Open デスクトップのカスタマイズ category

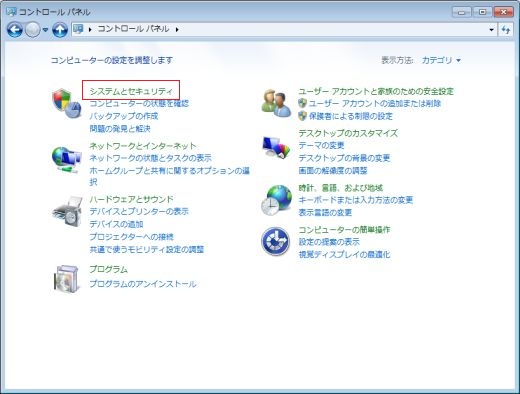[348, 133]
